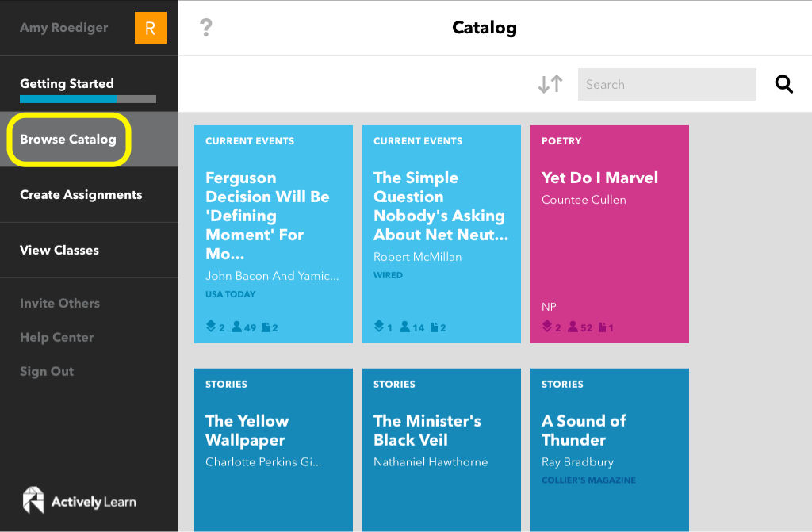Open Browse Catalog in sidebar
812x532 pixels.
[68, 140]
